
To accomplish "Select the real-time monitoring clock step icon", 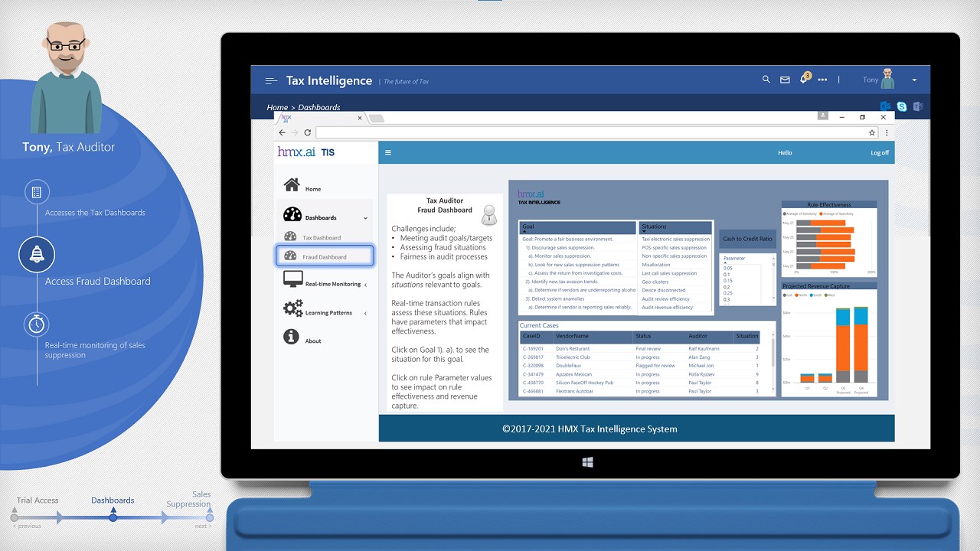I will pyautogui.click(x=37, y=324).
